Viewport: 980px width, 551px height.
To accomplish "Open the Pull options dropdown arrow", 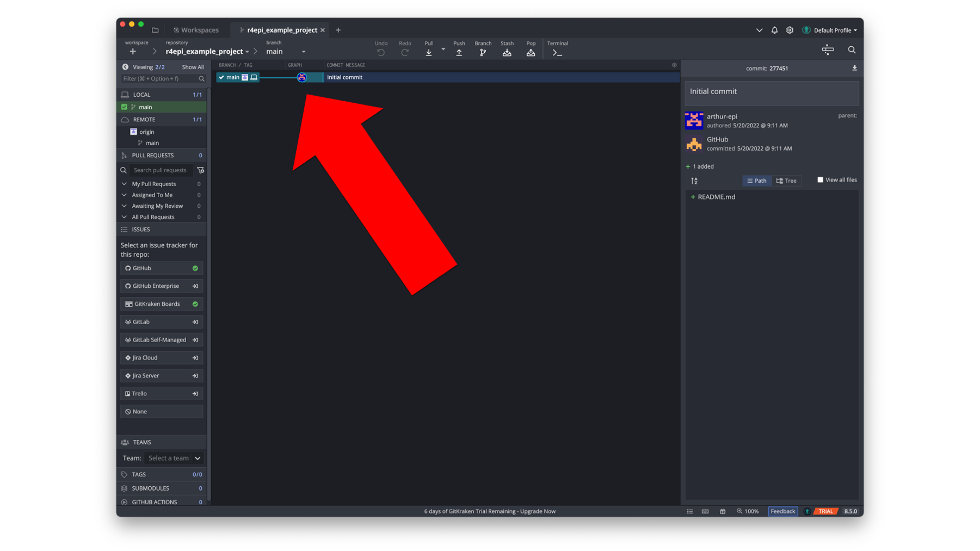I will click(x=443, y=49).
